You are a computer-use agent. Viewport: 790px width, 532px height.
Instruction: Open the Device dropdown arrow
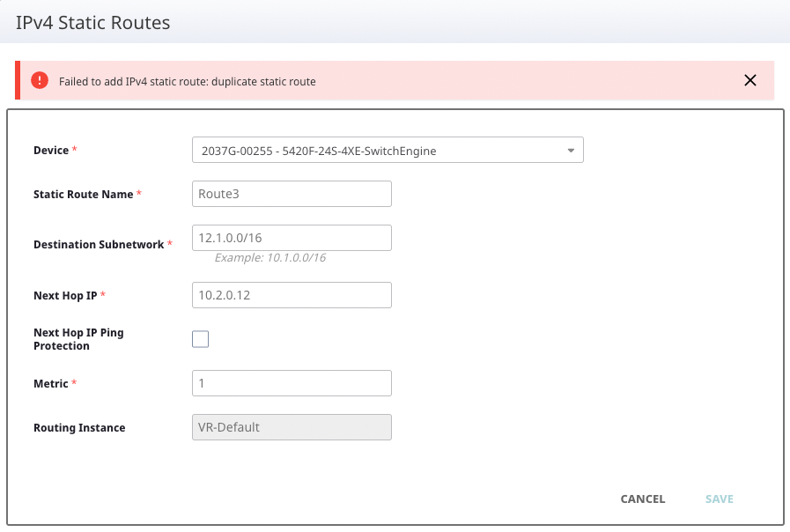click(x=571, y=151)
